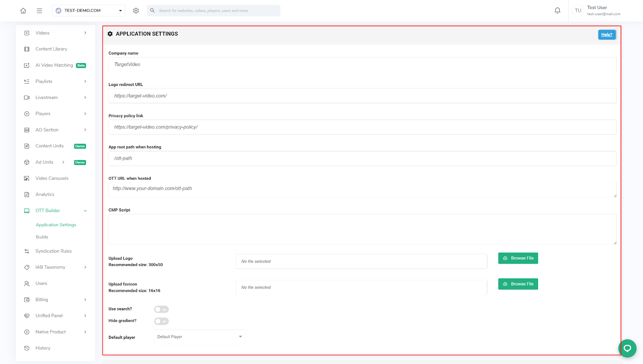Viewport: 643px width, 364px height.
Task: Click the Analytics sidebar icon
Action: [27, 194]
